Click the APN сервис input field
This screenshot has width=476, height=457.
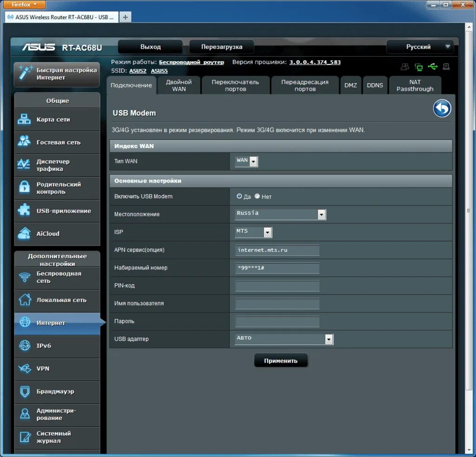coord(277,250)
